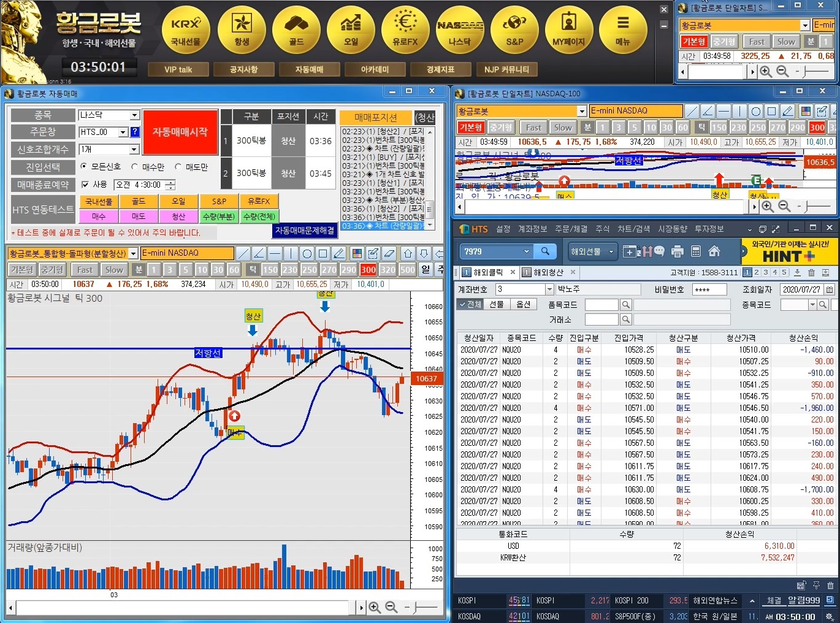Open the 오일 chart icon
This screenshot has height=623, width=840.
click(351, 29)
